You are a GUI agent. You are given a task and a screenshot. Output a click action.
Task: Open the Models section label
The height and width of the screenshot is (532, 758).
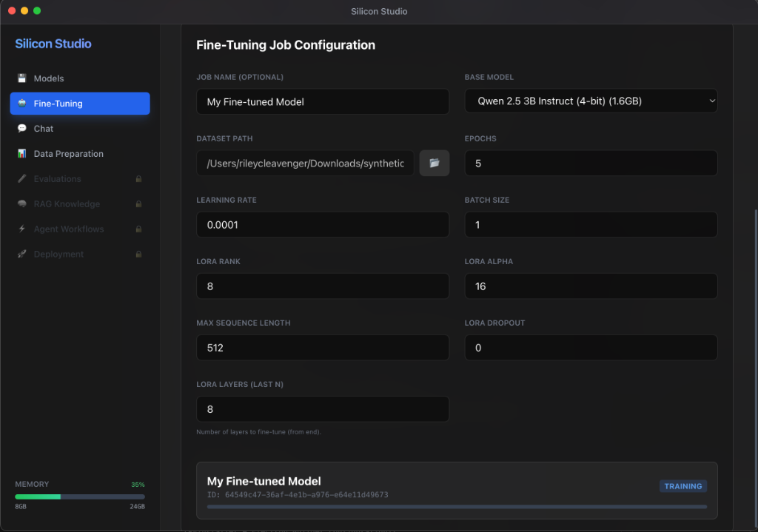click(x=49, y=78)
